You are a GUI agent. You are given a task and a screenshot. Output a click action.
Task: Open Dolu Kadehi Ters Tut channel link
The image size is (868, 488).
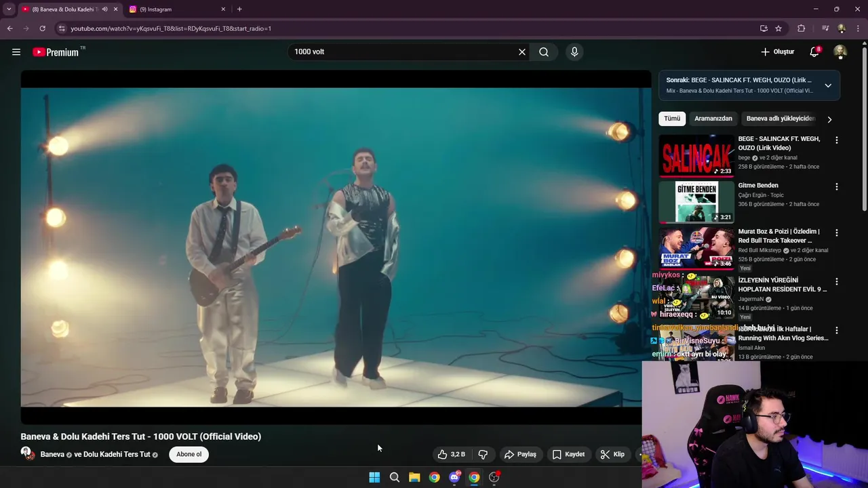117,454
